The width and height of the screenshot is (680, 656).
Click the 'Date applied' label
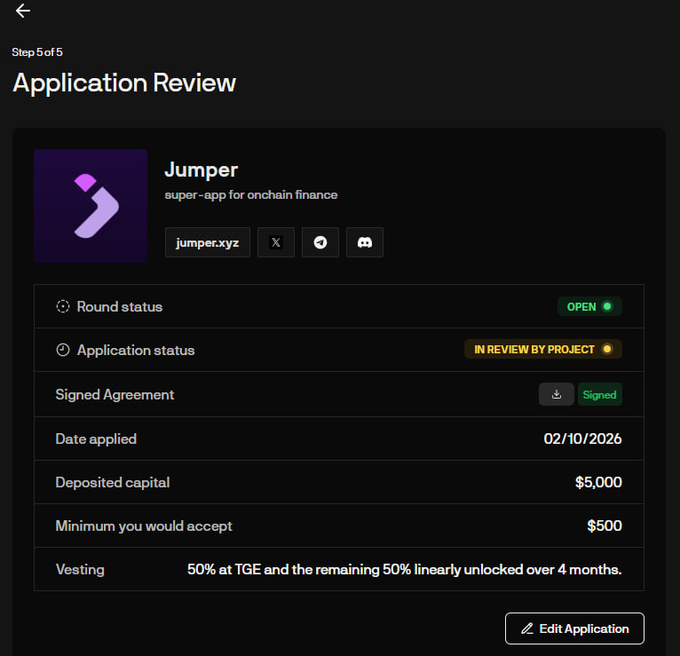[96, 439]
